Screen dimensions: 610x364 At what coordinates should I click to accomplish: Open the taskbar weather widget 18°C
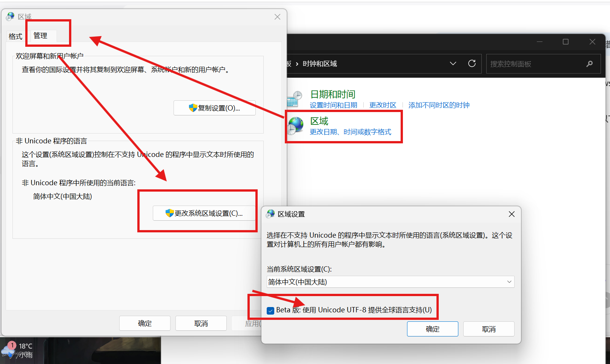click(x=17, y=350)
